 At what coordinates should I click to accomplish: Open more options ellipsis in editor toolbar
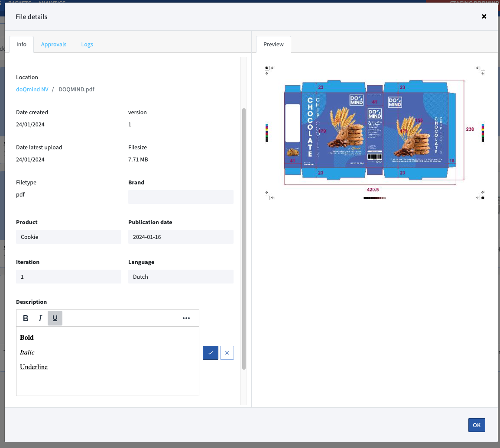[186, 318]
